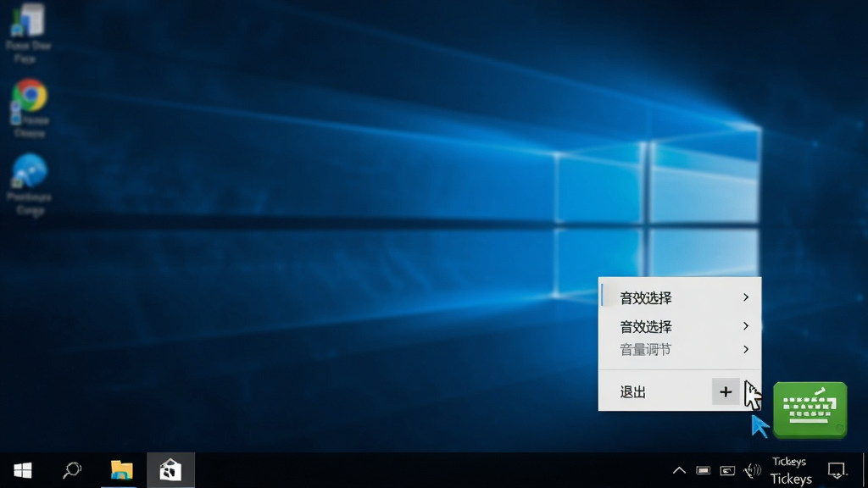The height and width of the screenshot is (488, 868).
Task: Open taskbar search magnifier
Action: pyautogui.click(x=72, y=470)
